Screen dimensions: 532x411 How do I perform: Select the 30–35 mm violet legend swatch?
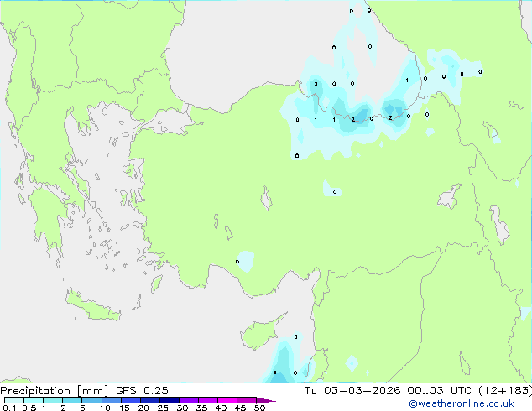click(x=188, y=400)
